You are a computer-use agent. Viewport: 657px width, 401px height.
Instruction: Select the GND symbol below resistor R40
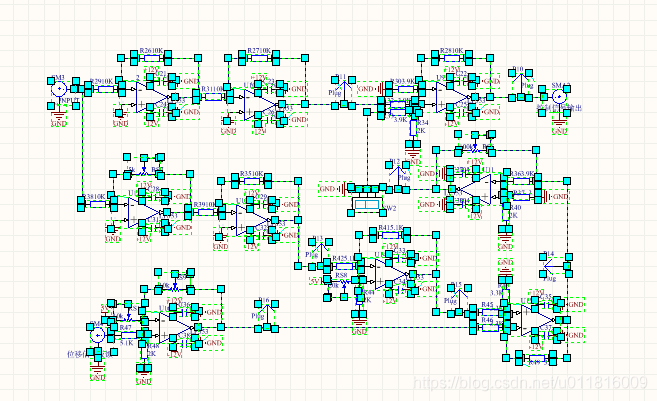click(506, 239)
